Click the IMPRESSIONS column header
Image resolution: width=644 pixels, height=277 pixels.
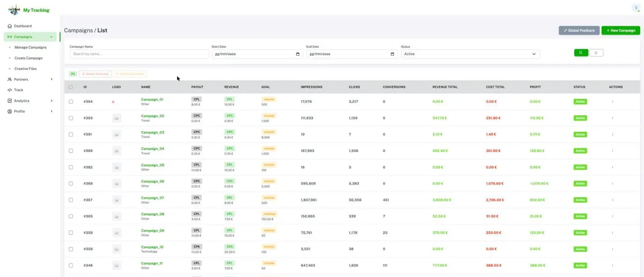311,87
